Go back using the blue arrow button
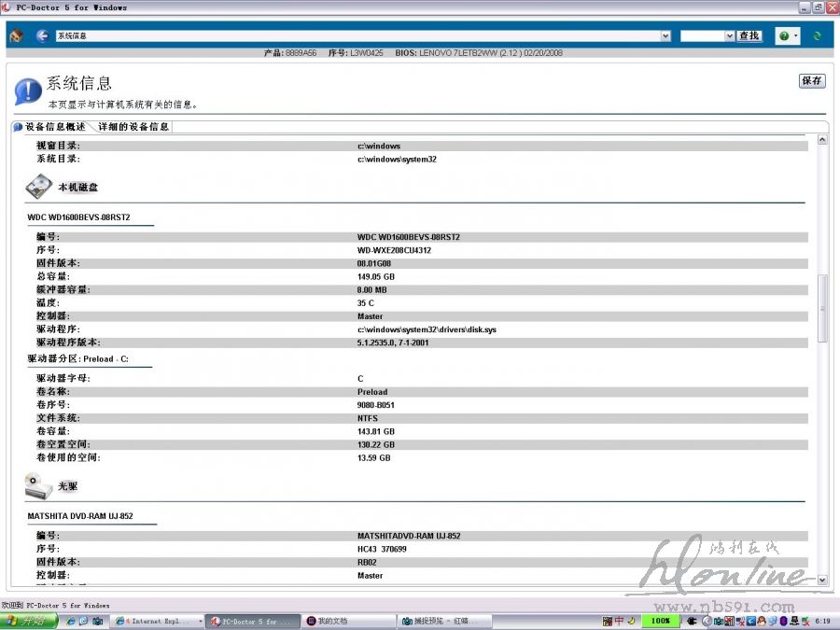Image resolution: width=840 pixels, height=630 pixels. (x=42, y=35)
